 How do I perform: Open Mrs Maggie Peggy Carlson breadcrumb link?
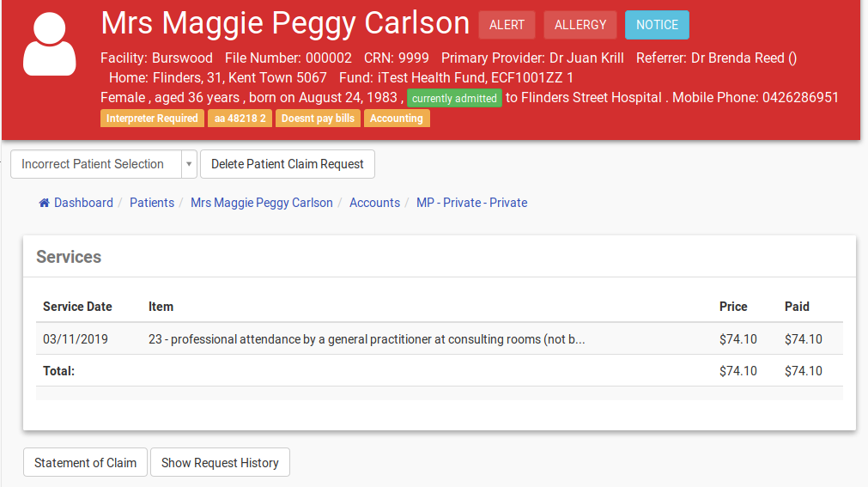(x=262, y=203)
